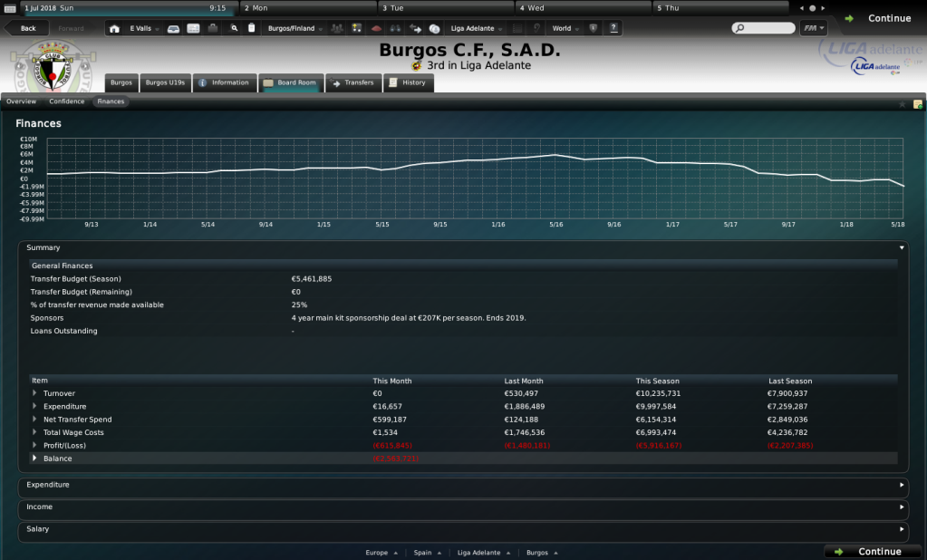Open the Liga Adelante toolbar dropdown
The width and height of the screenshot is (927, 560).
[x=477, y=28]
